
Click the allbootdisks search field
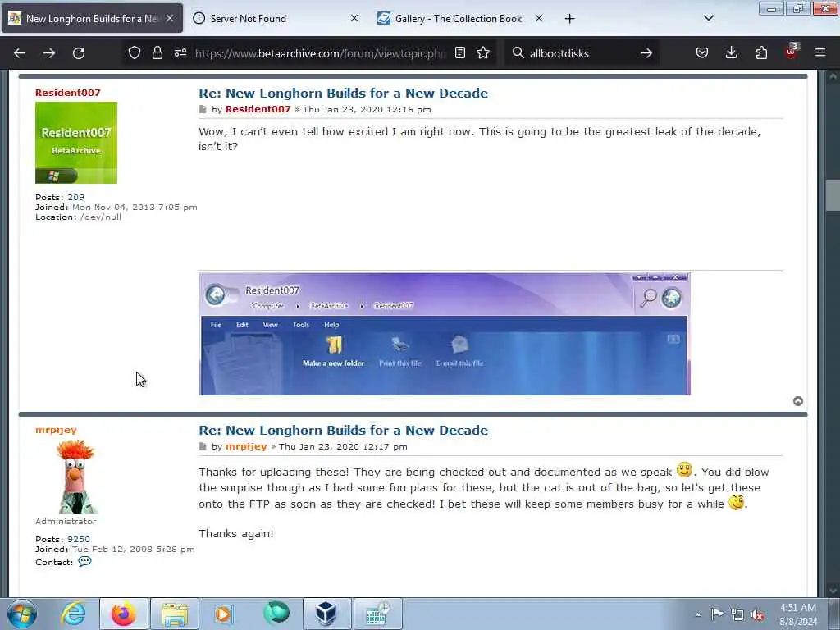coord(582,53)
